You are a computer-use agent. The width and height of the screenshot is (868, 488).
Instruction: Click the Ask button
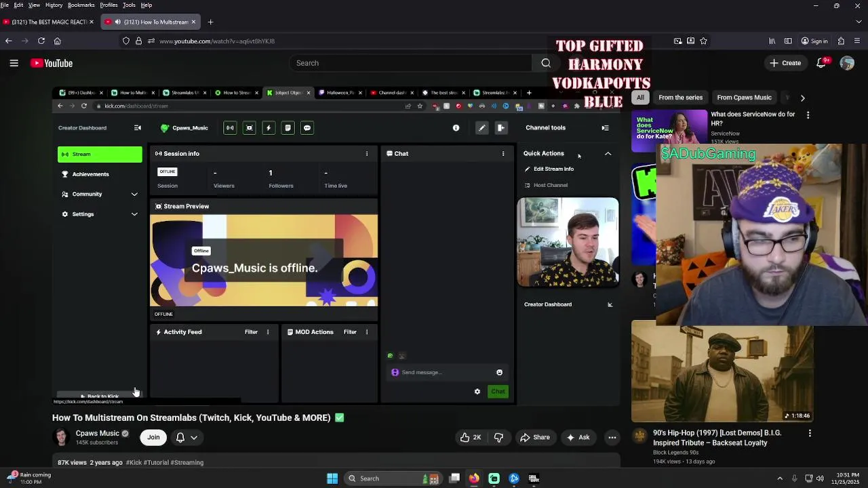click(x=578, y=437)
